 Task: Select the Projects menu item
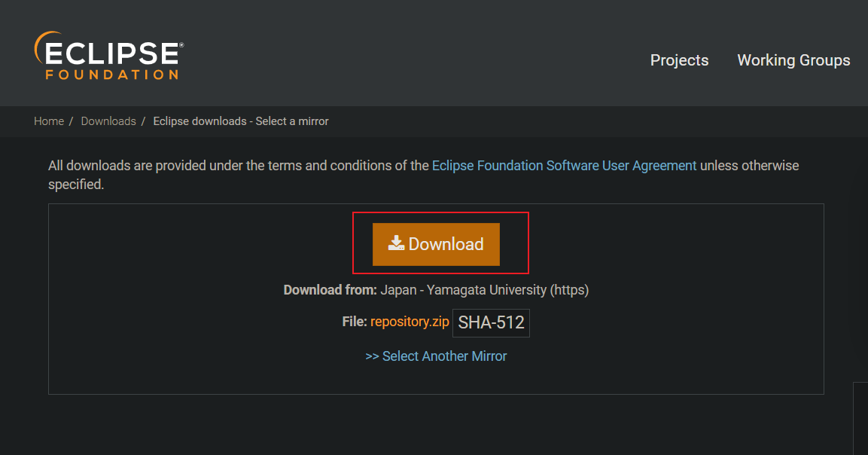[x=678, y=60]
